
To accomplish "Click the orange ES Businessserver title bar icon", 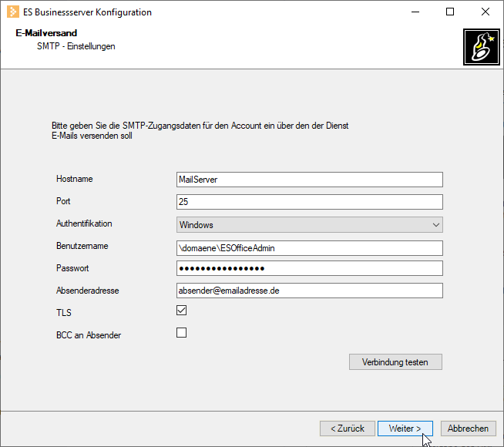I will click(x=13, y=12).
